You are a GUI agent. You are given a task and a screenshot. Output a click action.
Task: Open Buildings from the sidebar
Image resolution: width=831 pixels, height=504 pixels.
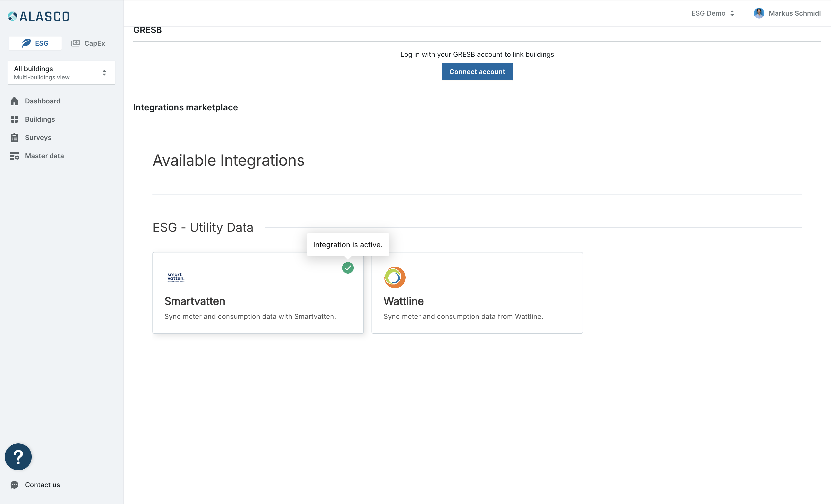(40, 119)
